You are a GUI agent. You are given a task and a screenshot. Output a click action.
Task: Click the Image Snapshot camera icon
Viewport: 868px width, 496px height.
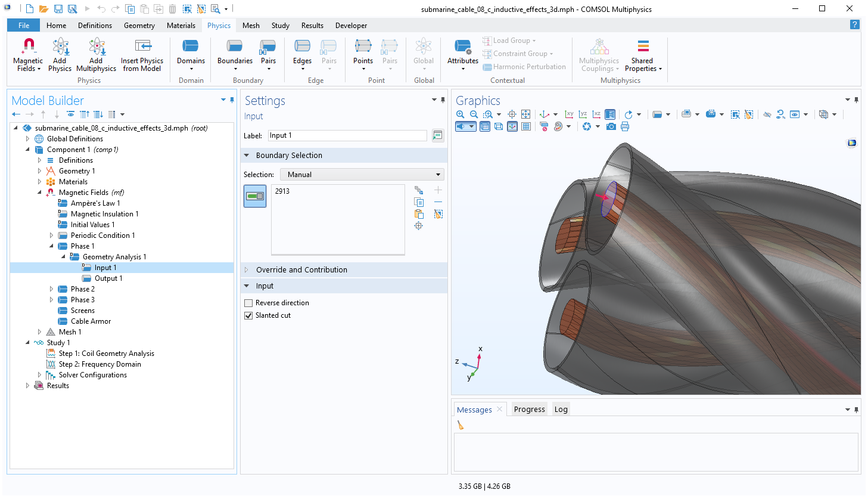pyautogui.click(x=611, y=126)
